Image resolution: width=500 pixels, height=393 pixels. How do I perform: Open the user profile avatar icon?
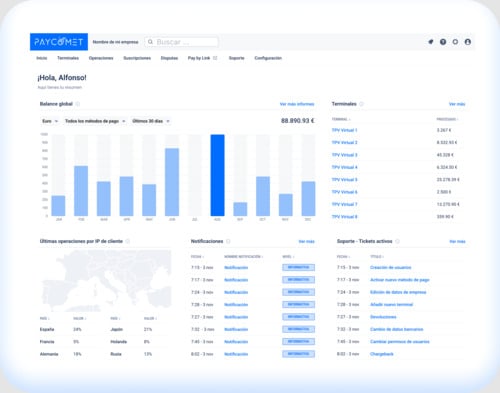tap(468, 42)
